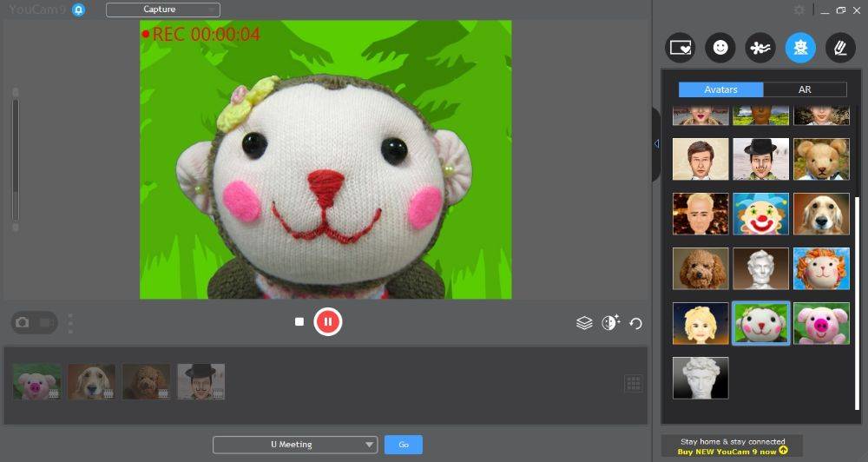Open the drawing pen effects panel
Screen dimensions: 868x462
[x=839, y=48]
